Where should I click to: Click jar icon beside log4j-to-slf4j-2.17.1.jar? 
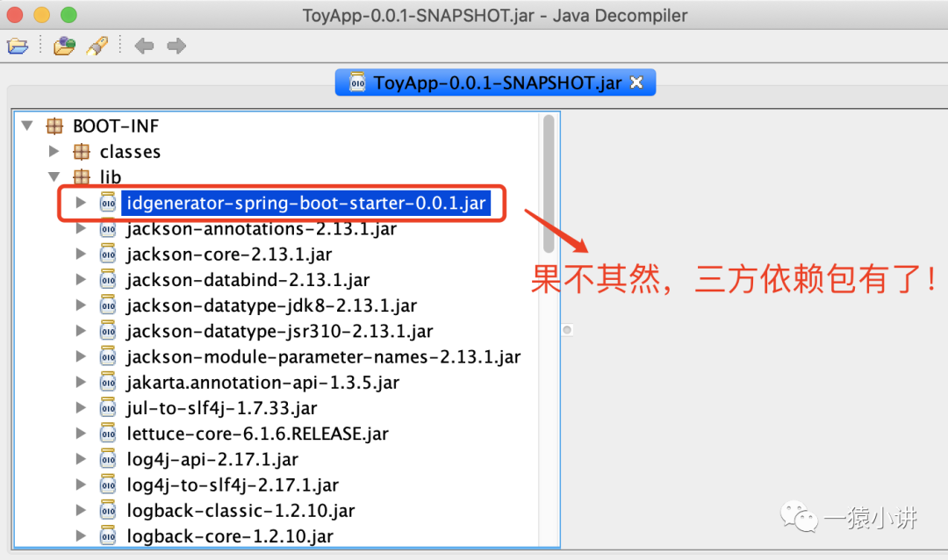[108, 485]
